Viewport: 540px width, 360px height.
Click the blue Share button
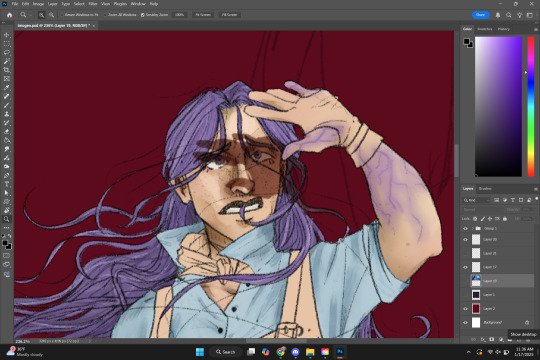tap(480, 15)
